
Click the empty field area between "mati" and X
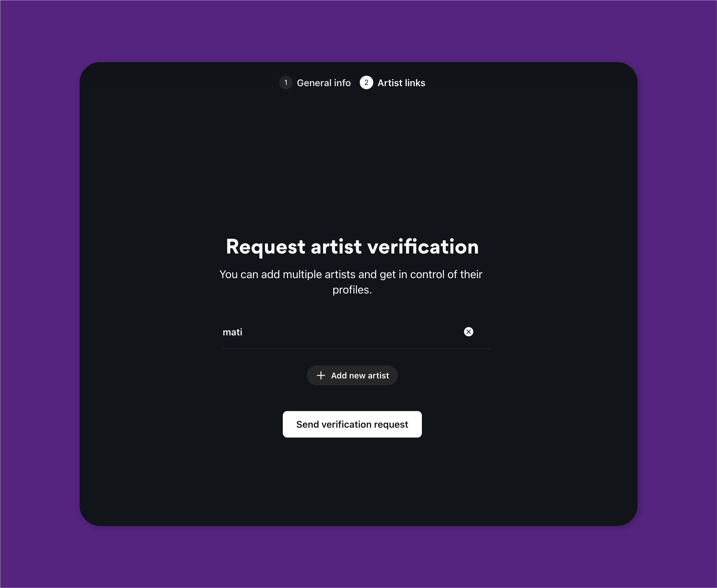tap(352, 332)
